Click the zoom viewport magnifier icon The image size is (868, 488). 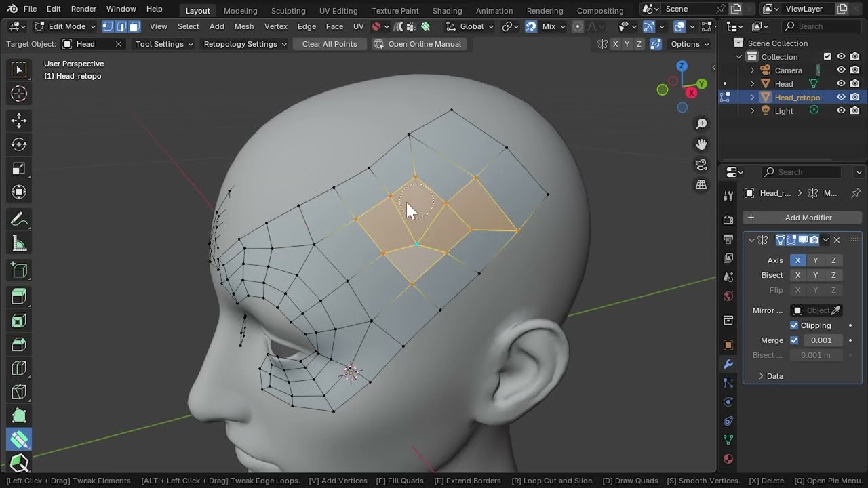click(x=701, y=124)
